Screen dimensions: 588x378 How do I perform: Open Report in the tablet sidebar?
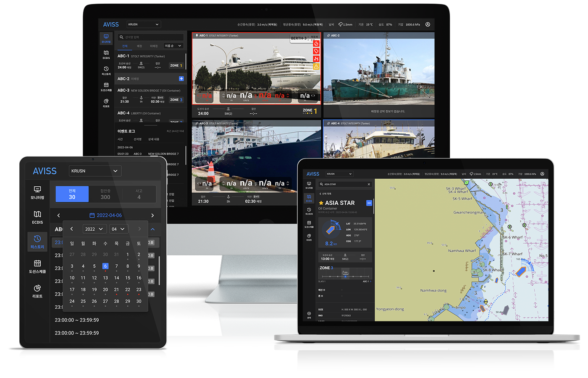click(37, 291)
